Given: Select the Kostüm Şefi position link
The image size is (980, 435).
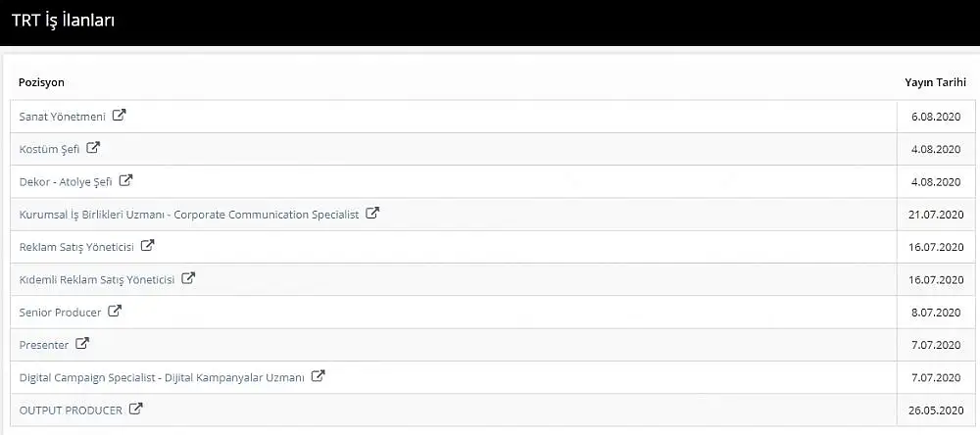Looking at the screenshot, I should coord(49,149).
